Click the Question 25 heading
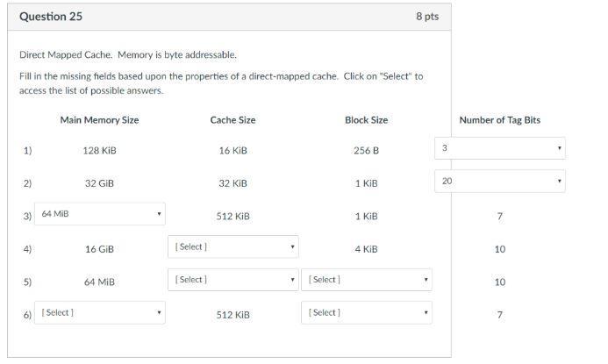This screenshot has width=608, height=364. (51, 17)
